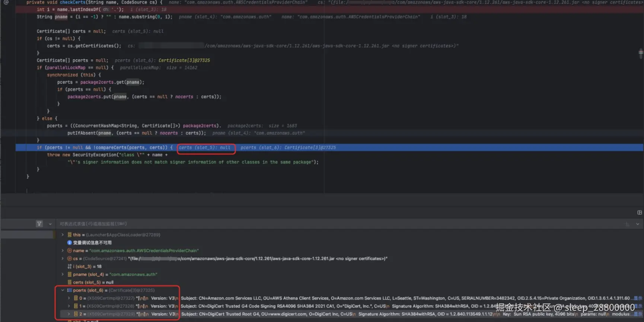Expand pcerts element 1 X509CertImpl@27328
The width and height of the screenshot is (644, 322).
(69, 306)
